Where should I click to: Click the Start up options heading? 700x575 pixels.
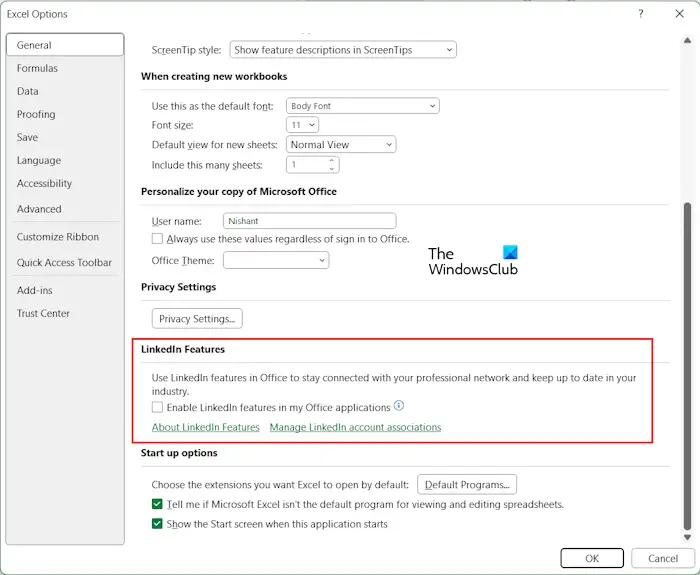coord(179,453)
